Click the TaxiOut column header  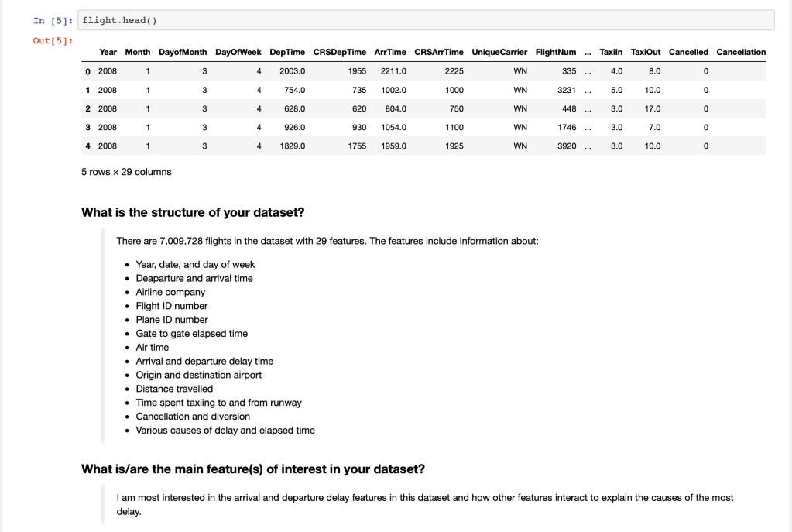click(x=646, y=52)
